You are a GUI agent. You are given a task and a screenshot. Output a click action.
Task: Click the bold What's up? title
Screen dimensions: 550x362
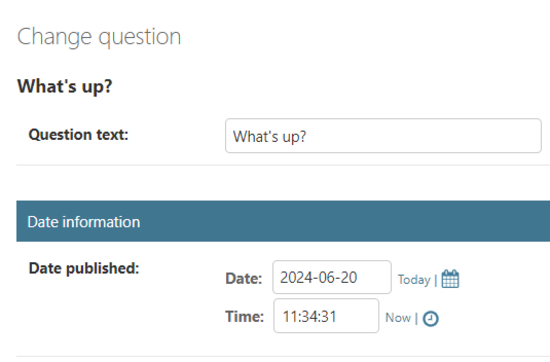pyautogui.click(x=65, y=86)
